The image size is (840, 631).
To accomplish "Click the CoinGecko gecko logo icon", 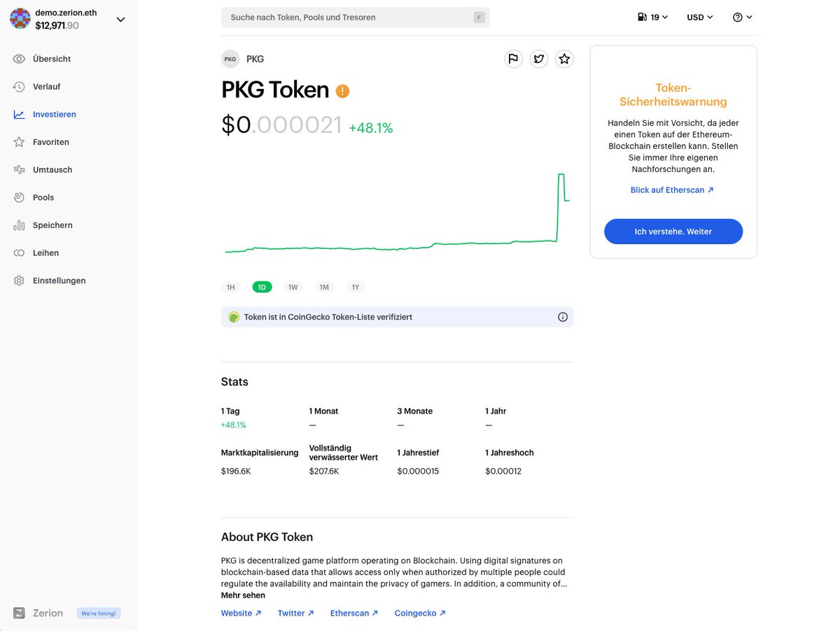I will [234, 317].
